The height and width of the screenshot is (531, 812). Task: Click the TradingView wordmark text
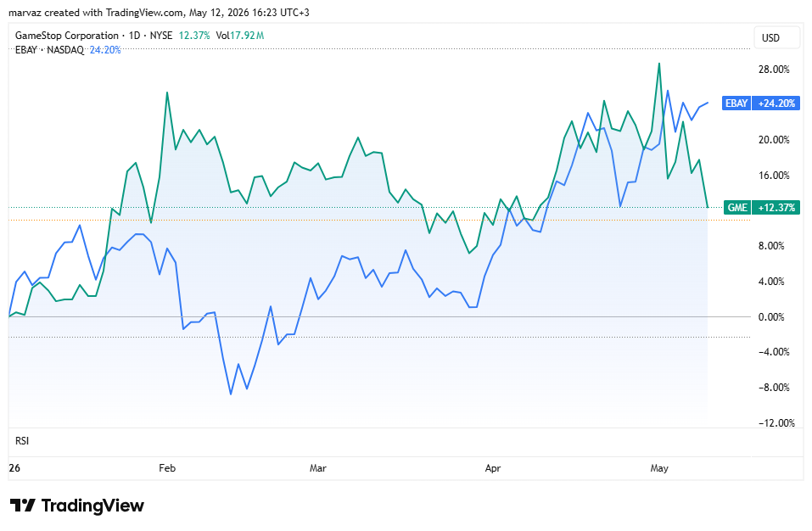point(92,505)
